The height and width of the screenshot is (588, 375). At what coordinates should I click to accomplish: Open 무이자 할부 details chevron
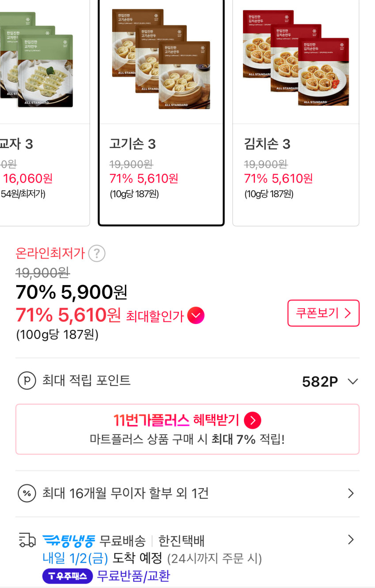coord(351,493)
